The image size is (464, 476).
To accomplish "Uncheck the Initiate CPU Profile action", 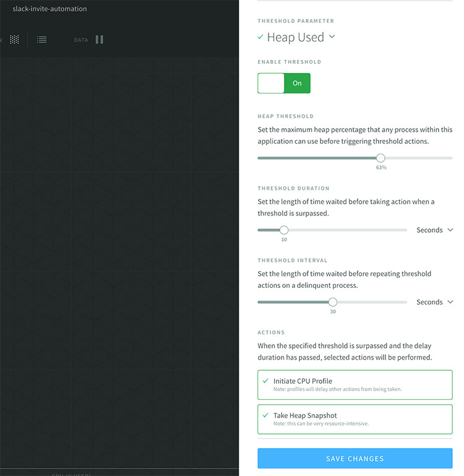I will [354, 384].
